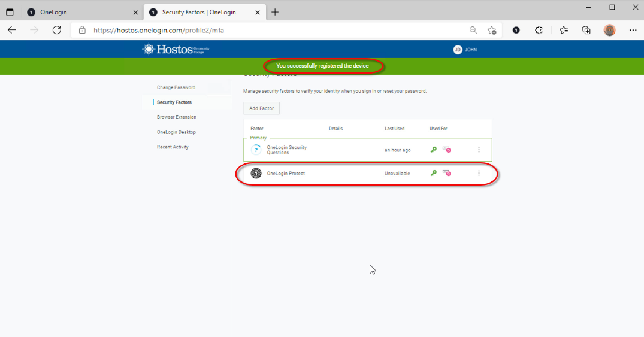
Task: Click the password reset icon for OneLogin Protect
Action: tap(447, 173)
